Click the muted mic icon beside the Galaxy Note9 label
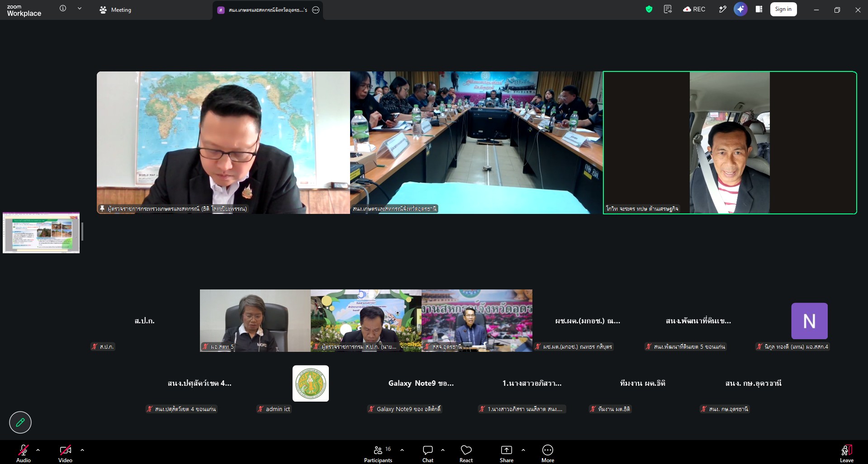This screenshot has height=464, width=868. pyautogui.click(x=371, y=409)
